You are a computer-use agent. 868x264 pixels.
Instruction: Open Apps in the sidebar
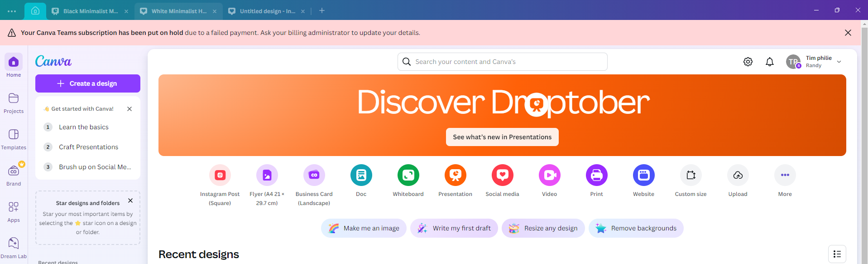click(14, 212)
